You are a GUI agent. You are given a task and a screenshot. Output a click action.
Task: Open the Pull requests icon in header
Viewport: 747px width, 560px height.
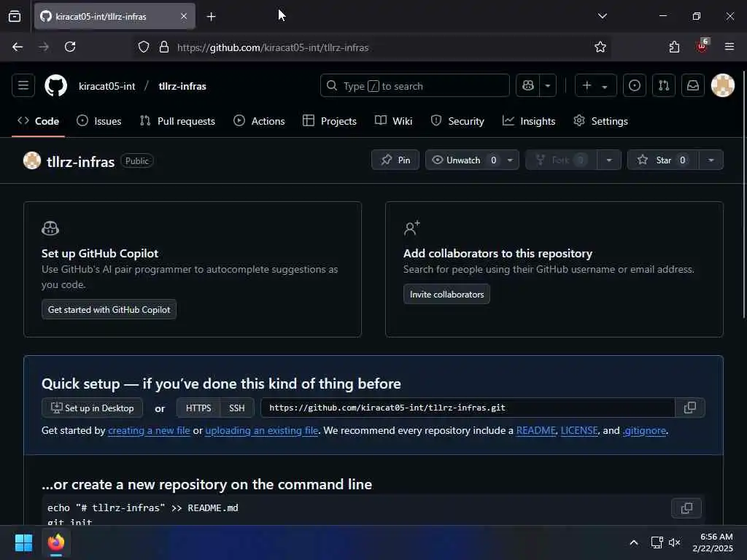[x=664, y=86]
